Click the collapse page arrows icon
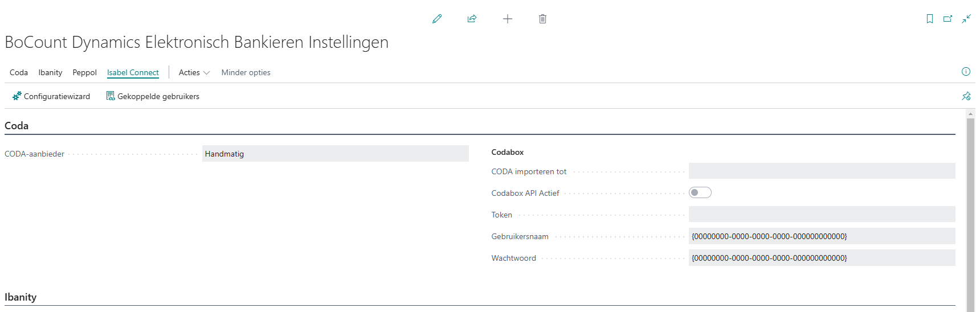The width and height of the screenshot is (980, 312). click(966, 19)
